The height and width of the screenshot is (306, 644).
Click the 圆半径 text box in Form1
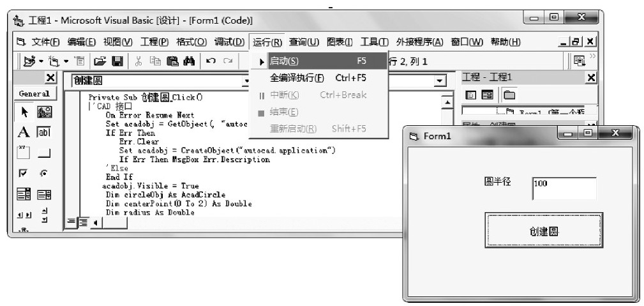tap(564, 188)
